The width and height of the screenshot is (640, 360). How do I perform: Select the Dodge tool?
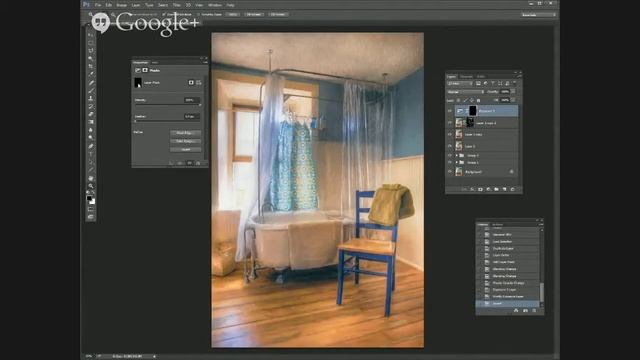pyautogui.click(x=91, y=138)
